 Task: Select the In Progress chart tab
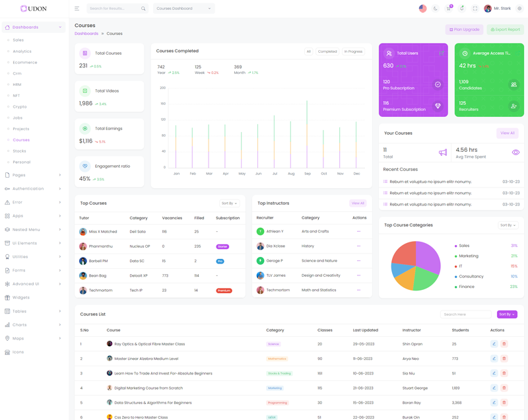pos(353,52)
